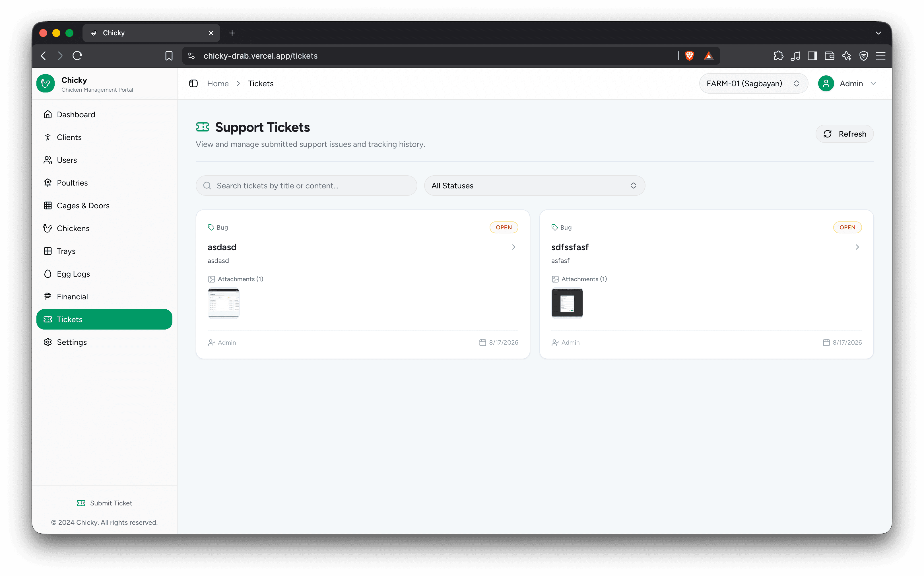Click the site settings icon in address bar
The image size is (924, 576).
pos(191,55)
